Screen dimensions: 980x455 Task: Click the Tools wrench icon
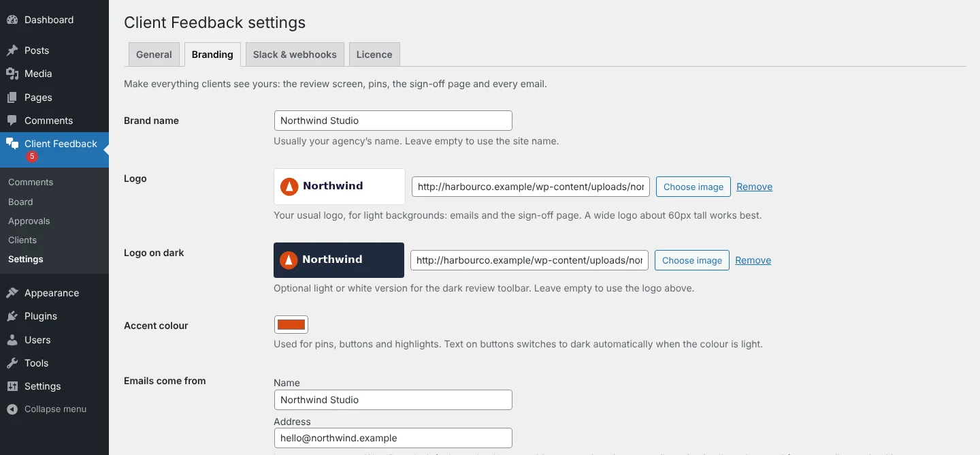coord(12,363)
